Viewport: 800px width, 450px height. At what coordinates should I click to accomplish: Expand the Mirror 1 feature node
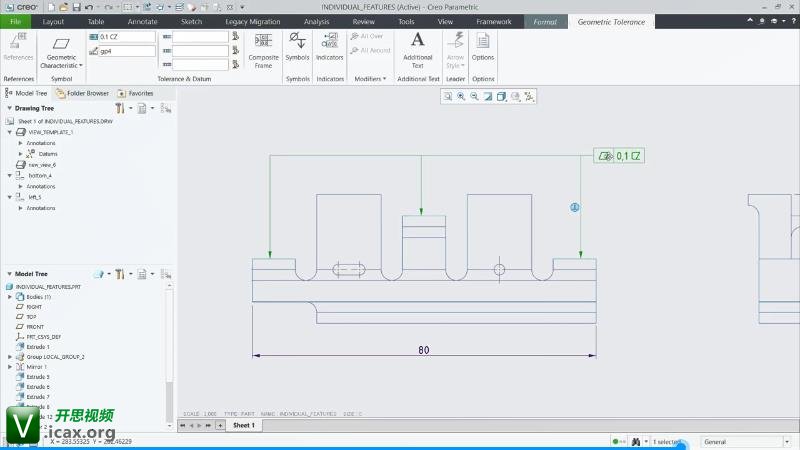[x=9, y=367]
